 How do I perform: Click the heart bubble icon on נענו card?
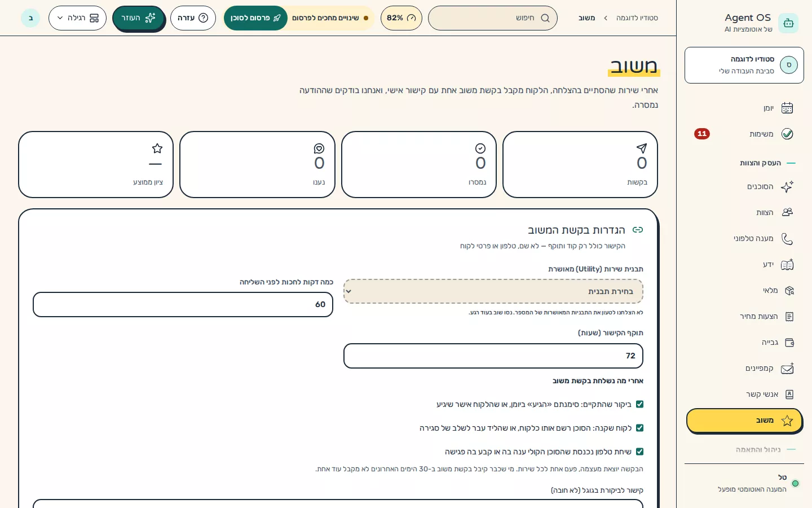(319, 148)
